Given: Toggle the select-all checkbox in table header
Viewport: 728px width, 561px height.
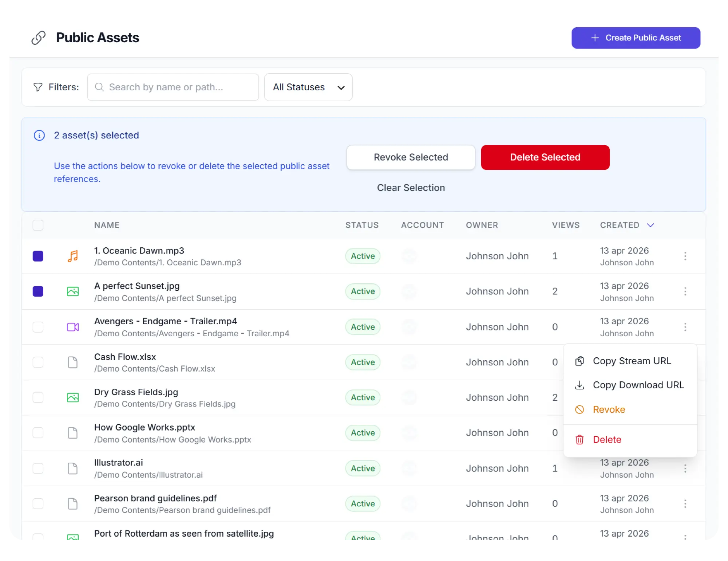Looking at the screenshot, I should pos(38,225).
